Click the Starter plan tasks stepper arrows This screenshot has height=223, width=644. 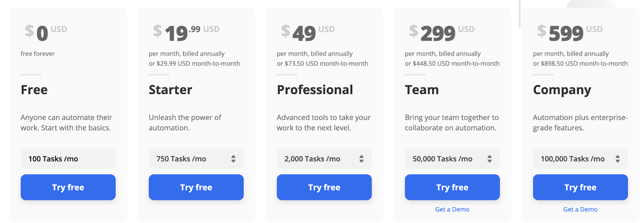tap(233, 159)
